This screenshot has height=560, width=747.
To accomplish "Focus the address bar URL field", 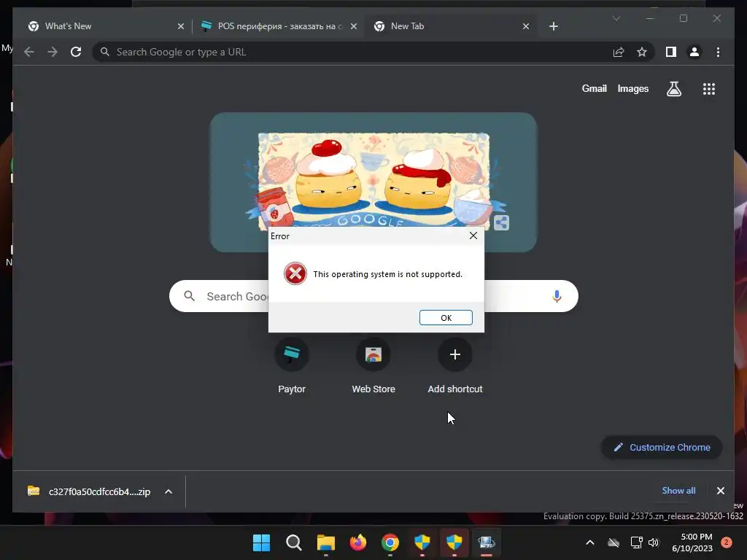I will (352, 52).
